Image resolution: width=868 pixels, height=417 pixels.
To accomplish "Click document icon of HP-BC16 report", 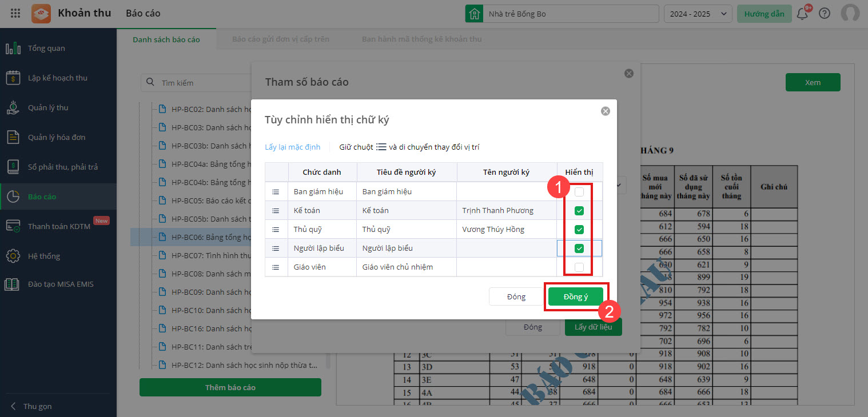I will click(162, 328).
